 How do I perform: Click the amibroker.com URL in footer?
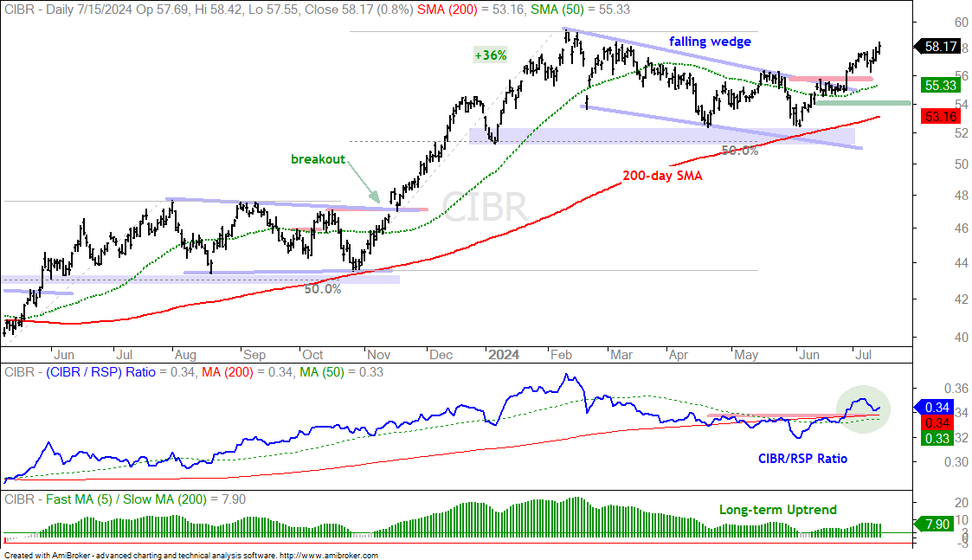329,556
